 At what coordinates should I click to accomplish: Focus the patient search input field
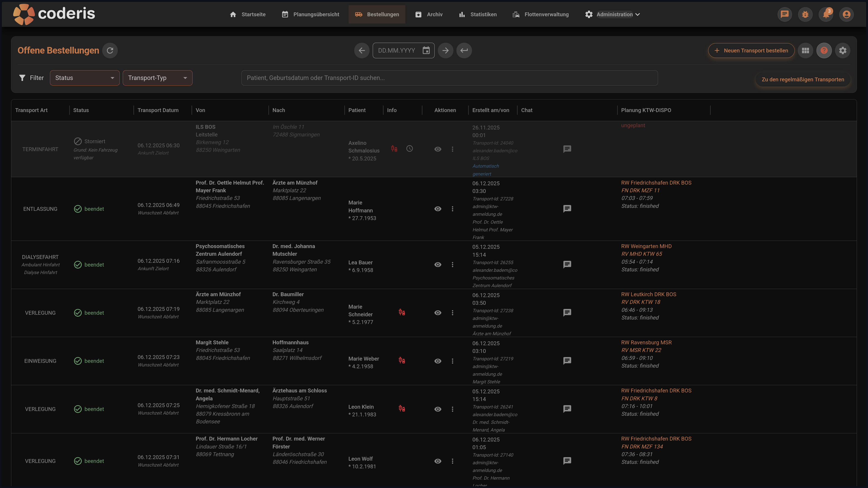[449, 78]
